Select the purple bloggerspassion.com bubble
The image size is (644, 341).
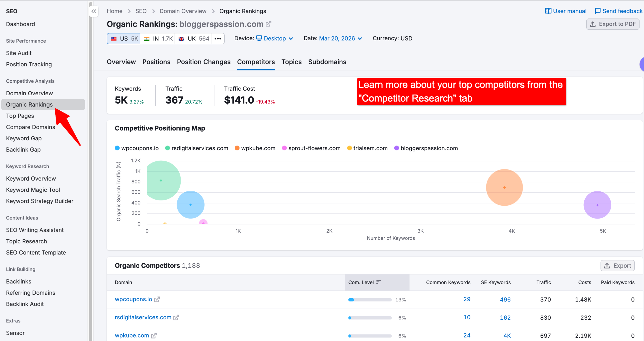tap(597, 205)
